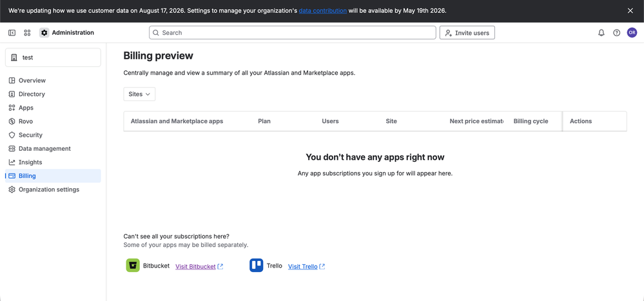
Task: Open Security in the sidebar
Action: 53,135
